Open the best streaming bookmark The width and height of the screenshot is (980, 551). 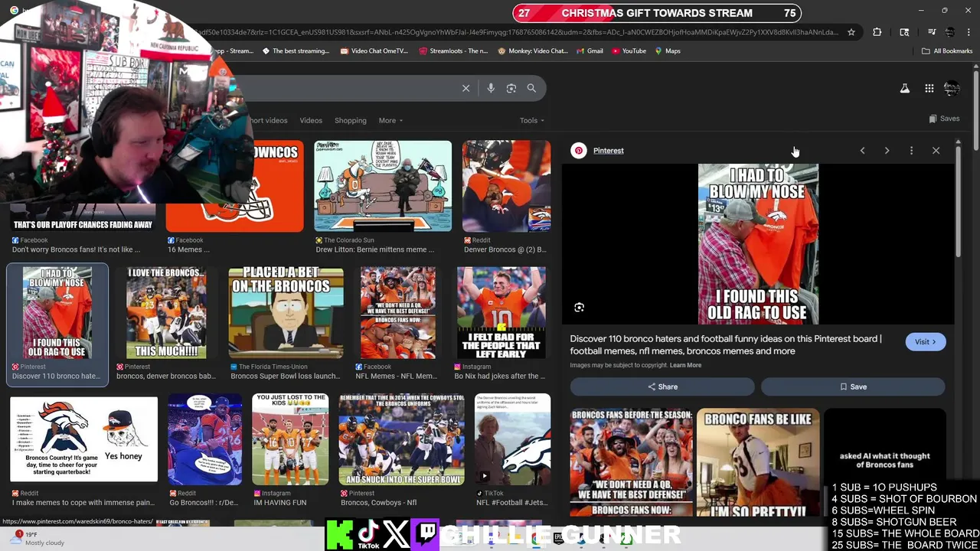tap(296, 51)
